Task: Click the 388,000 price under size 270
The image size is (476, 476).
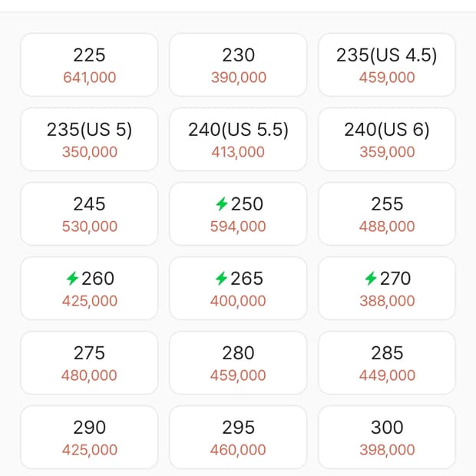Action: pyautogui.click(x=387, y=301)
